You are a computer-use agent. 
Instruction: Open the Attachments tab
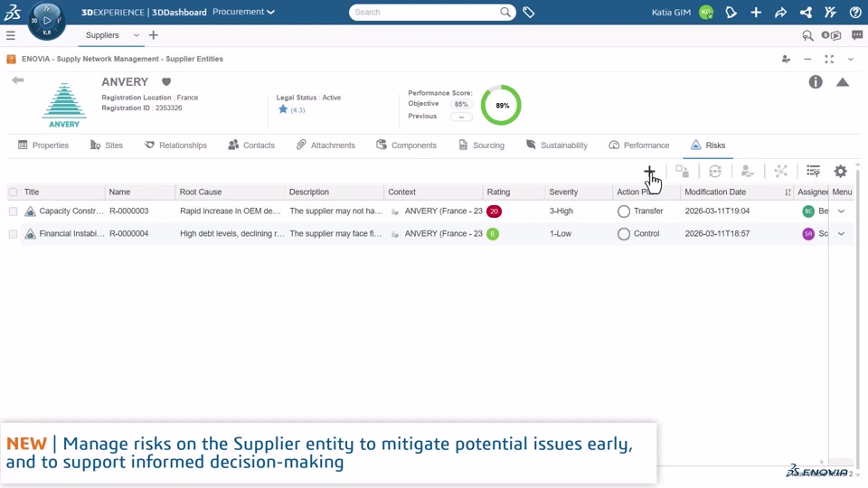click(325, 145)
